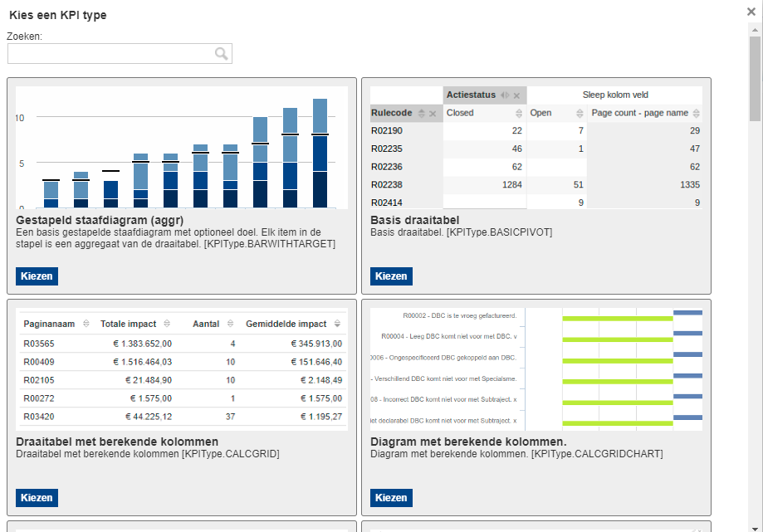This screenshot has width=763, height=532.
Task: Sort the Closed column via its arrows
Action: point(518,114)
